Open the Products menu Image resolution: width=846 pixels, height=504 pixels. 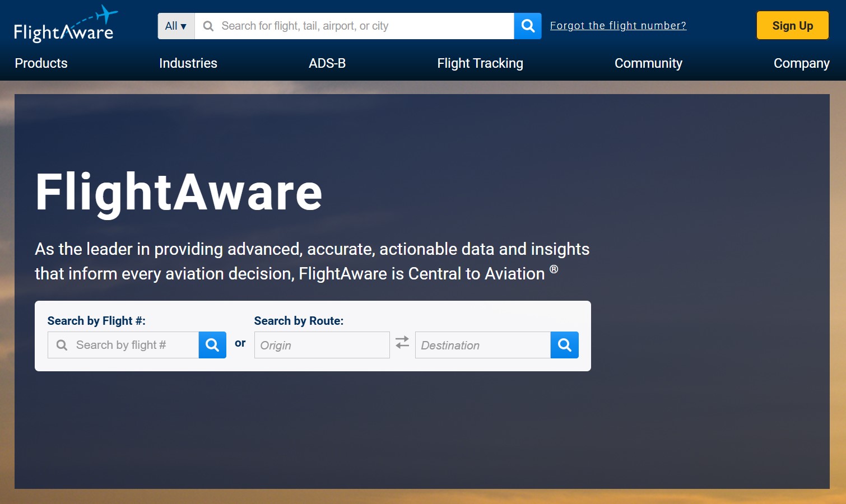(x=41, y=63)
